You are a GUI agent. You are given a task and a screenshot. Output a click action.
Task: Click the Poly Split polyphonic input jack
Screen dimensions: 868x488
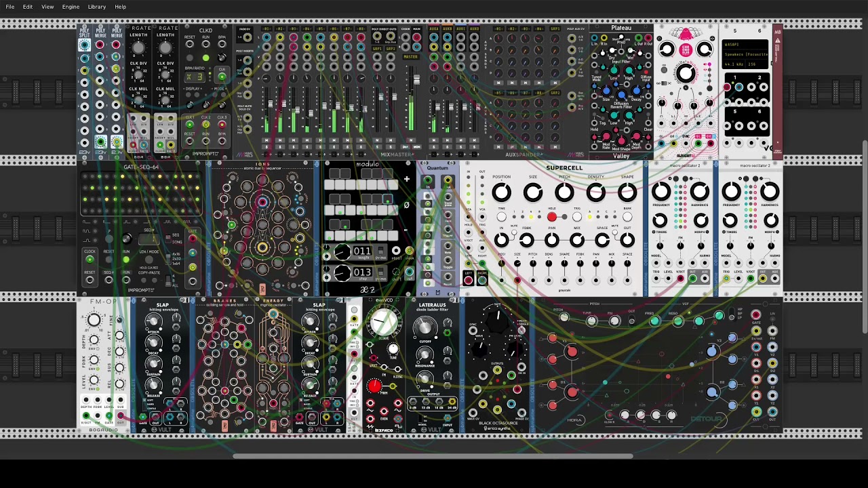pyautogui.click(x=85, y=45)
